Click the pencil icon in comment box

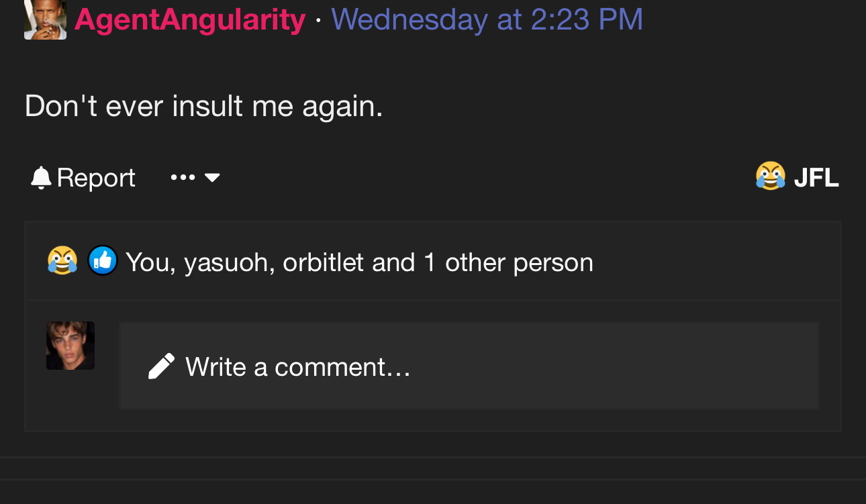point(161,366)
